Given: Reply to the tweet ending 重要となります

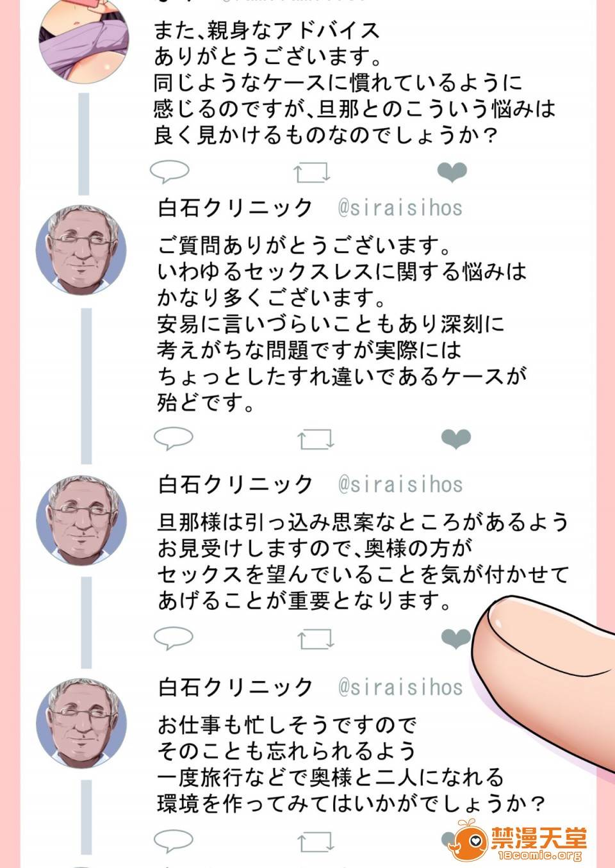Looking at the screenshot, I should (174, 638).
